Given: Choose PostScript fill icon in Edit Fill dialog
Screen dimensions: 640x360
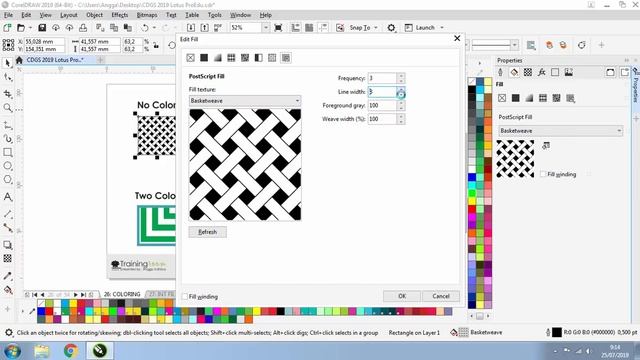Looking at the screenshot, I should tap(286, 58).
